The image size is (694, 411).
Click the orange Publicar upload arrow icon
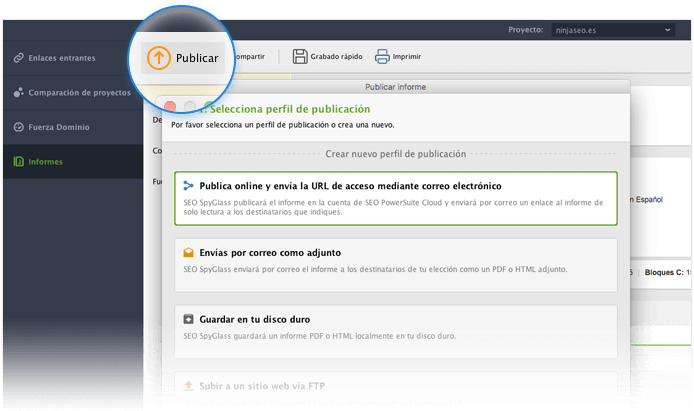[x=158, y=58]
